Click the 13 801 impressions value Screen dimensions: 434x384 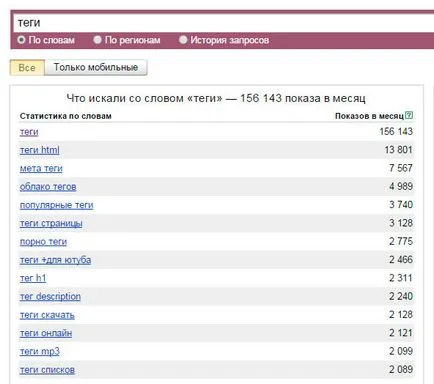click(x=398, y=150)
